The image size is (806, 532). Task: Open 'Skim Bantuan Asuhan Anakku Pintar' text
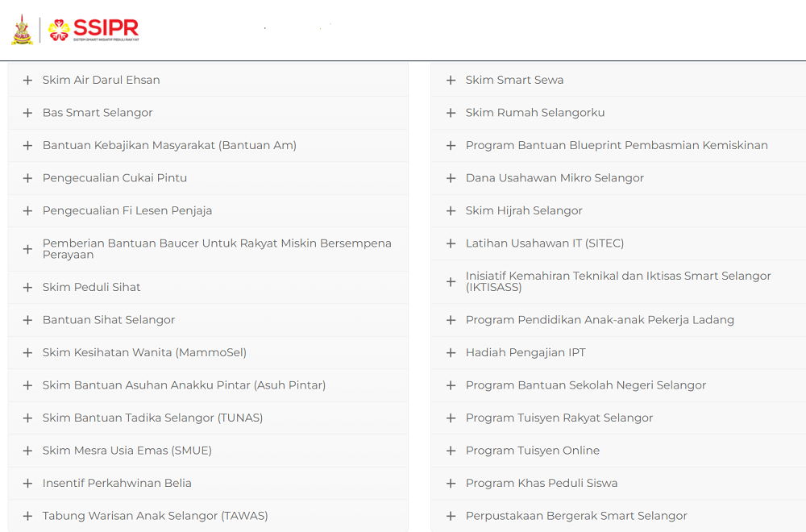(184, 385)
